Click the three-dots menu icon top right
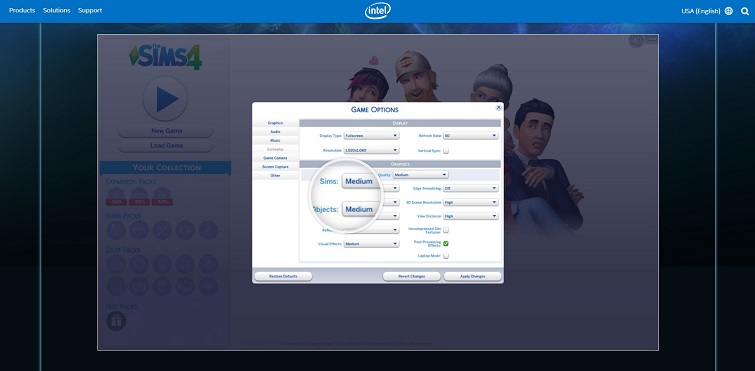Screen dimensions: 755x371 tap(652, 39)
